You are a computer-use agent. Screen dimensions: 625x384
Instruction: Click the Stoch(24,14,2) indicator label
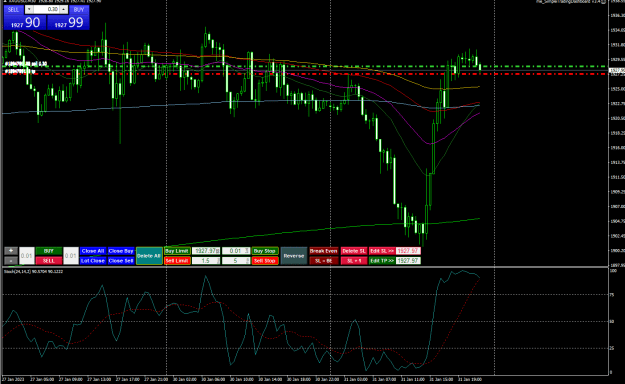pyautogui.click(x=33, y=272)
